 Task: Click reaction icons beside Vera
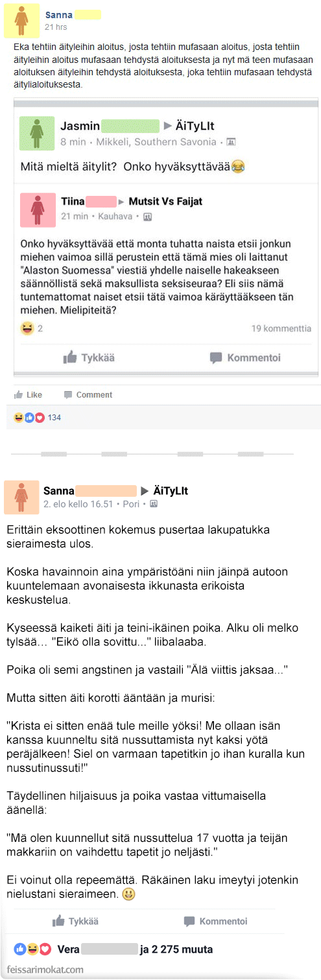[x=33, y=950]
